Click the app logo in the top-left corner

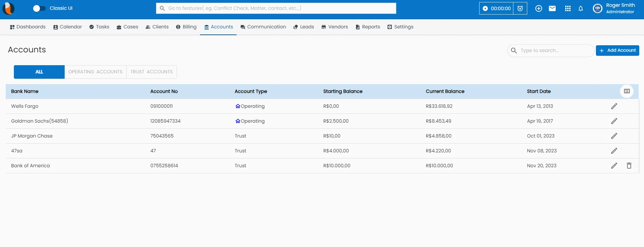click(x=8, y=8)
